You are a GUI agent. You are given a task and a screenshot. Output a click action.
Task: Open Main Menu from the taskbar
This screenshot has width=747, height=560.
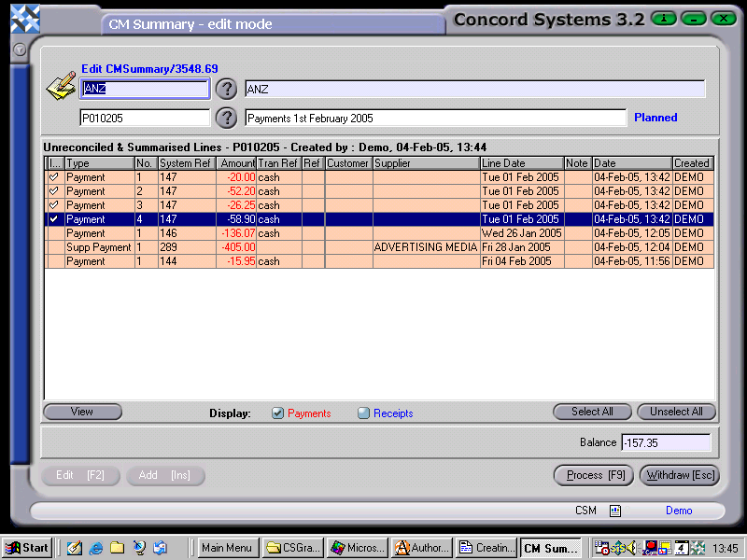226,548
